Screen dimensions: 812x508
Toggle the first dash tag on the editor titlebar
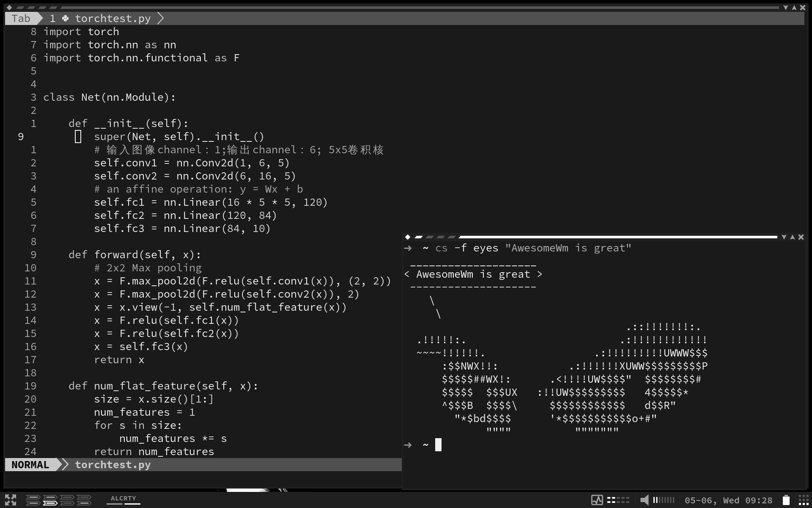[x=20, y=8]
